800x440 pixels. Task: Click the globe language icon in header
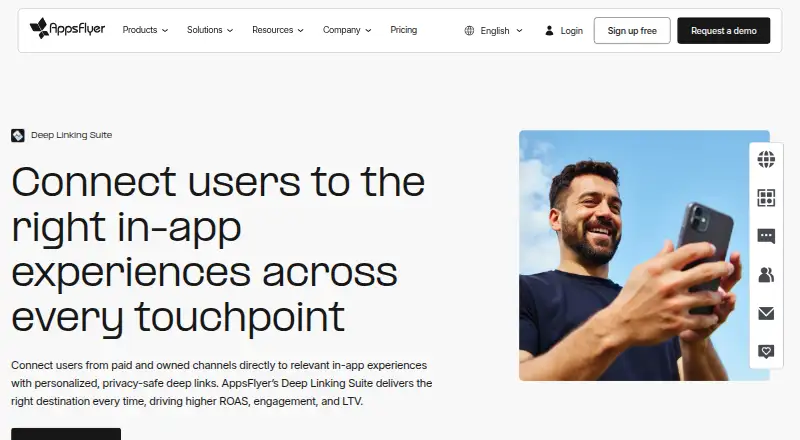(469, 31)
